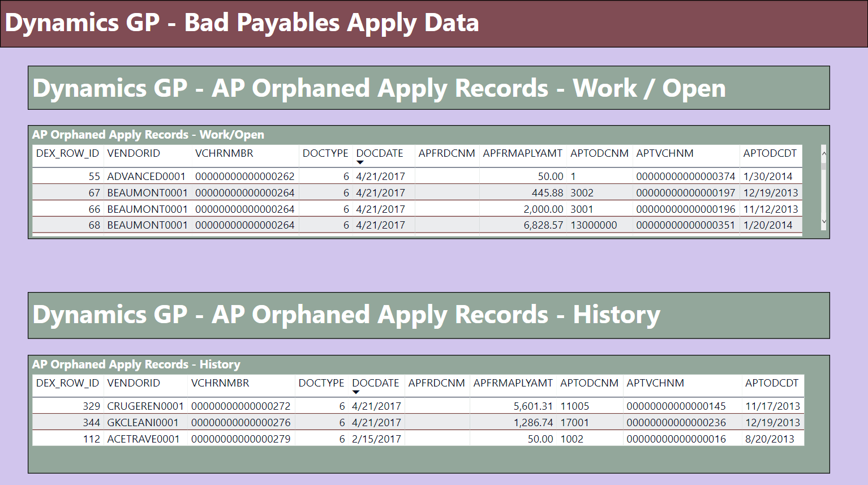Sort History table by VCHRNMBR header
868x485 pixels.
pyautogui.click(x=220, y=383)
